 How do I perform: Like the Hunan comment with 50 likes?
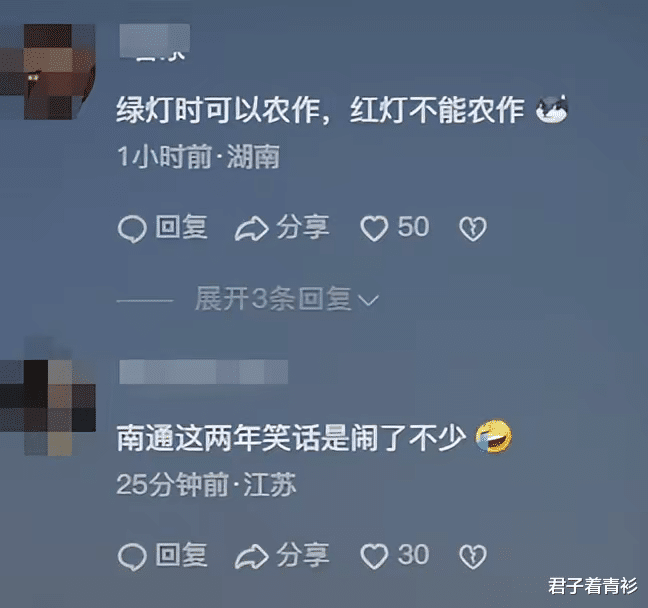tap(374, 229)
